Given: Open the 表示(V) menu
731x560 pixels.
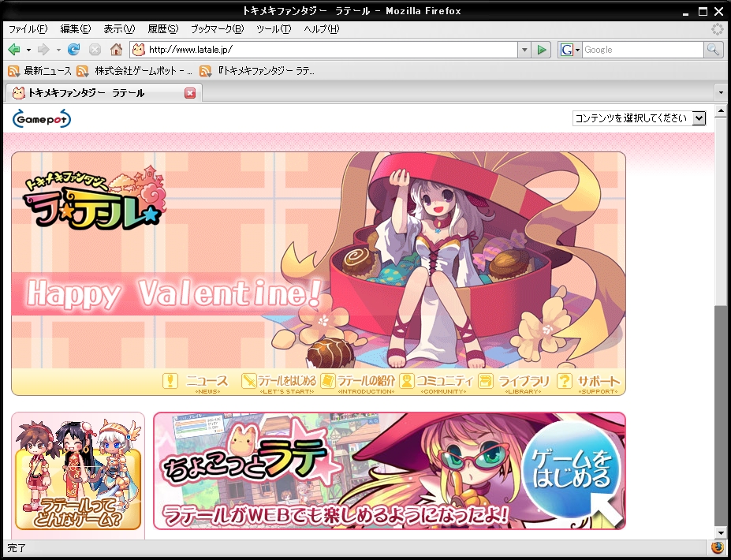Looking at the screenshot, I should point(119,29).
